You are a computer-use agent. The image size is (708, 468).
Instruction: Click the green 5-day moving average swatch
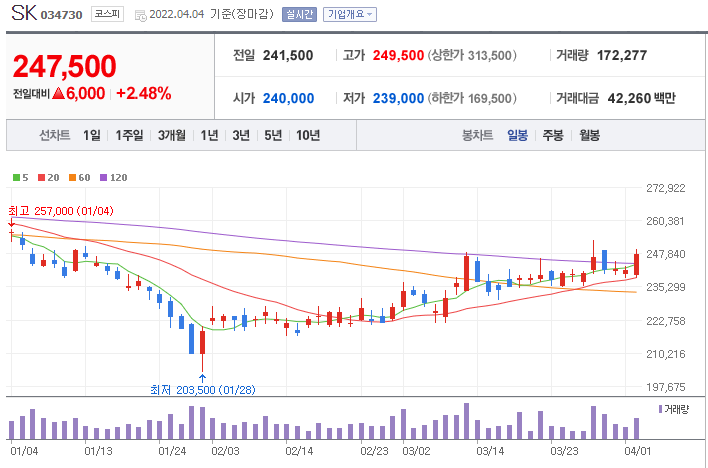pos(16,178)
